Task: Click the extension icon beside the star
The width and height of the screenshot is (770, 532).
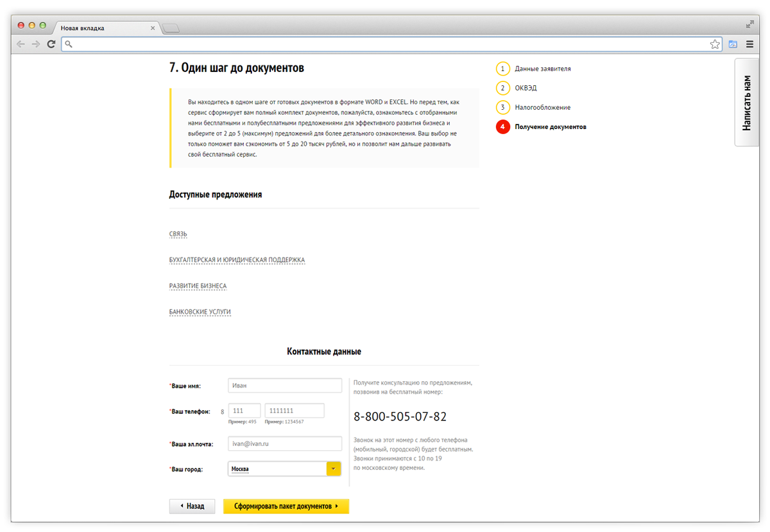Action: pyautogui.click(x=733, y=44)
